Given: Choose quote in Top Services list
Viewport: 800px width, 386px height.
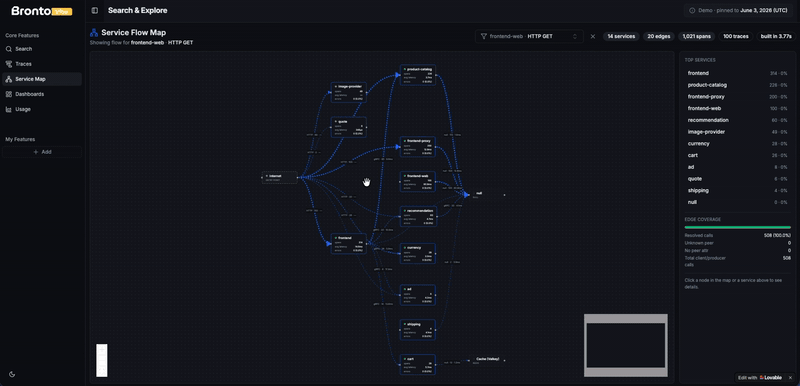Looking at the screenshot, I should coord(737,179).
